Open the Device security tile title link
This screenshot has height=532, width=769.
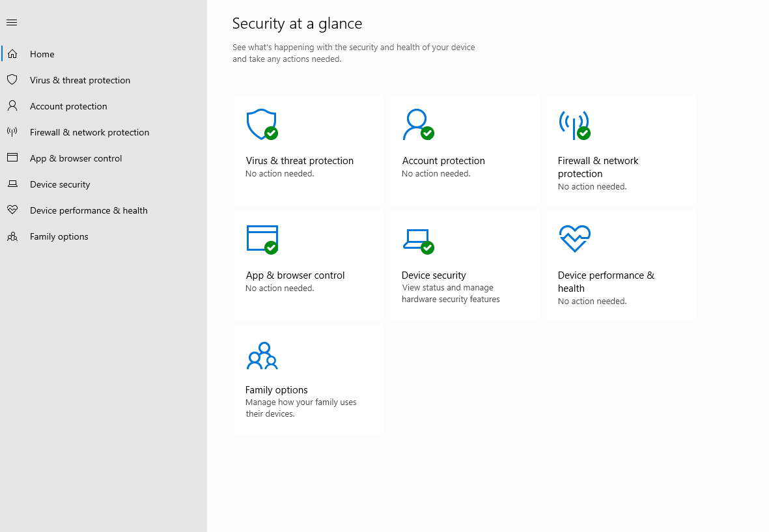coord(434,275)
